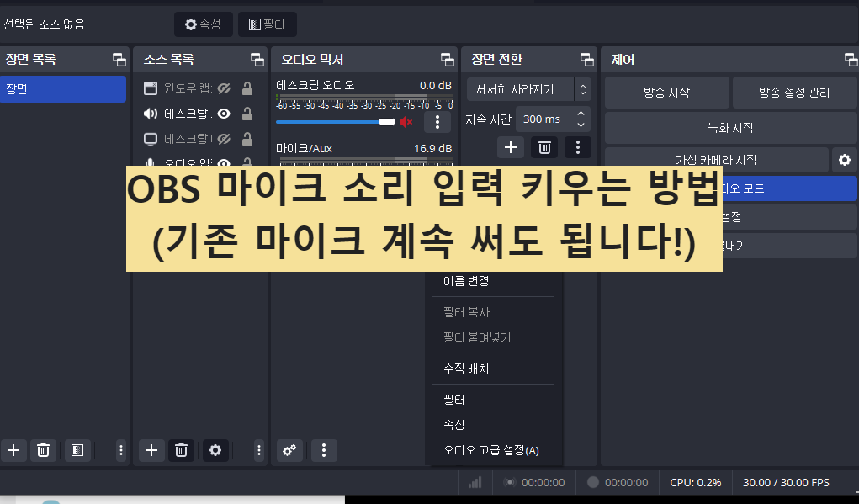859x504 pixels.
Task: Pop out the 오디오 믹서 dock
Action: point(448,59)
